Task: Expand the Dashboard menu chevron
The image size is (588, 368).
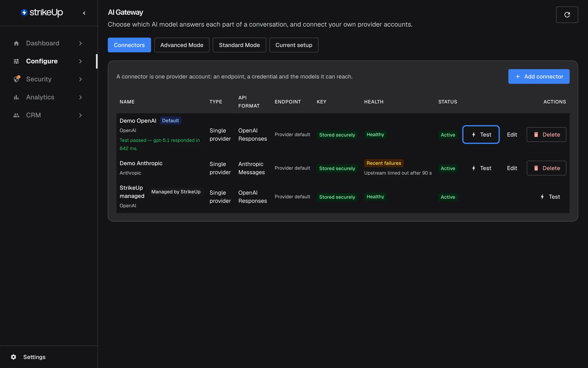Action: click(x=80, y=43)
